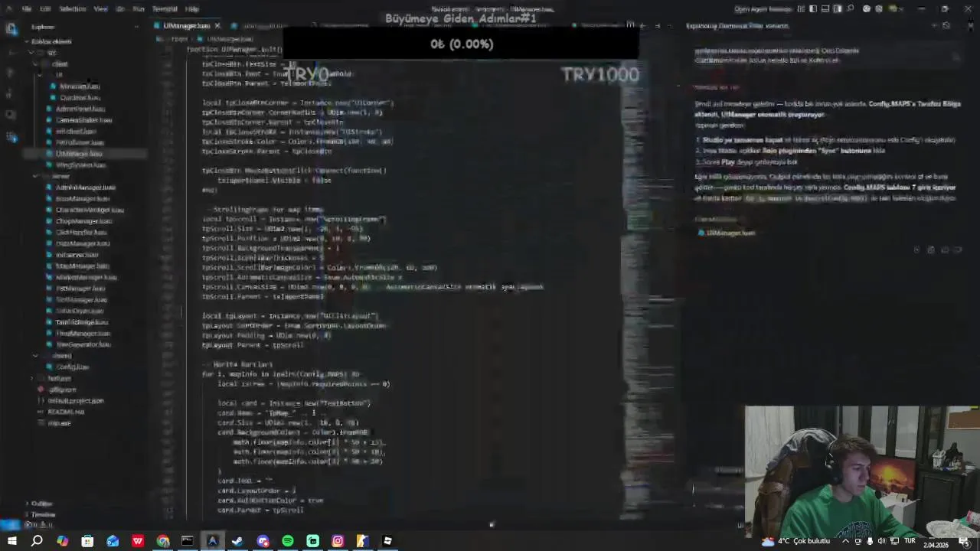
Task: Open the View menu
Action: (100, 9)
